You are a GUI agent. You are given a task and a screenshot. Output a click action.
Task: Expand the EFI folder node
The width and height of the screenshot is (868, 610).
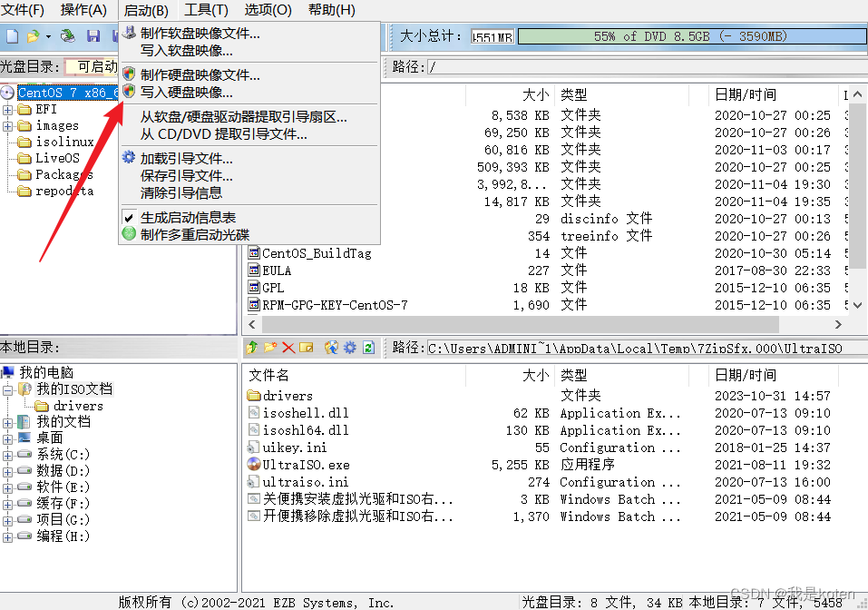(x=8, y=110)
